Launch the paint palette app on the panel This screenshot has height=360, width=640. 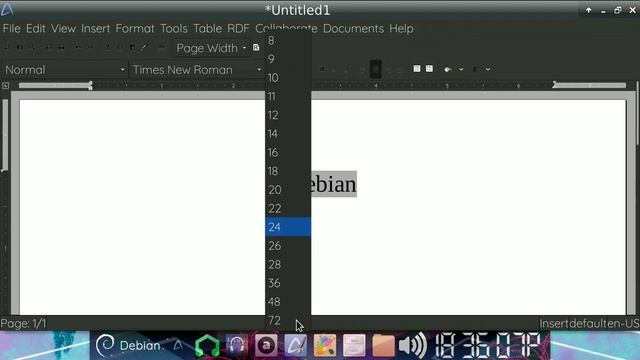[x=325, y=345]
